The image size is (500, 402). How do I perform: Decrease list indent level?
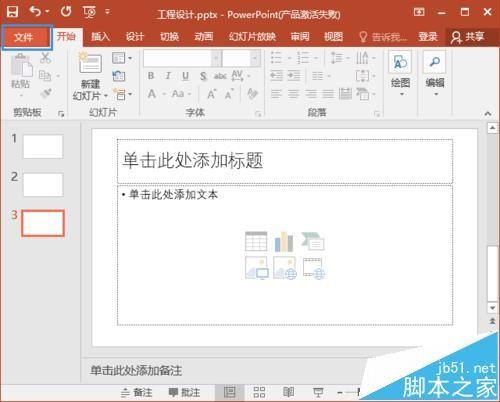(x=276, y=76)
